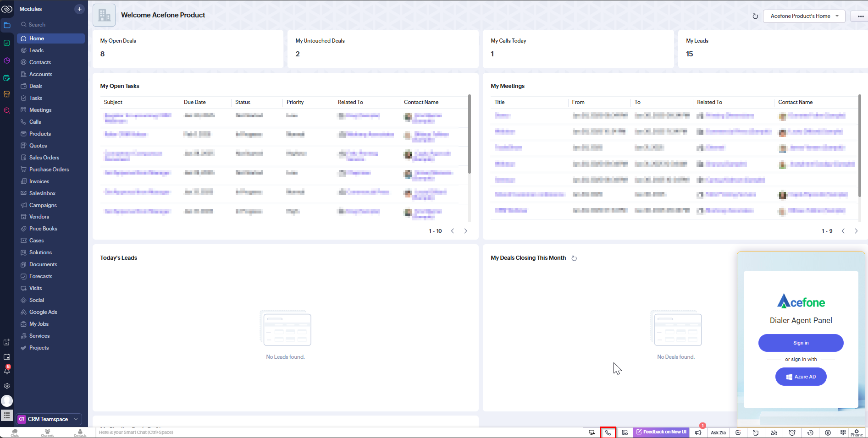Open the My Leads count card
Viewport: 868px width, 438px height.
(773, 49)
